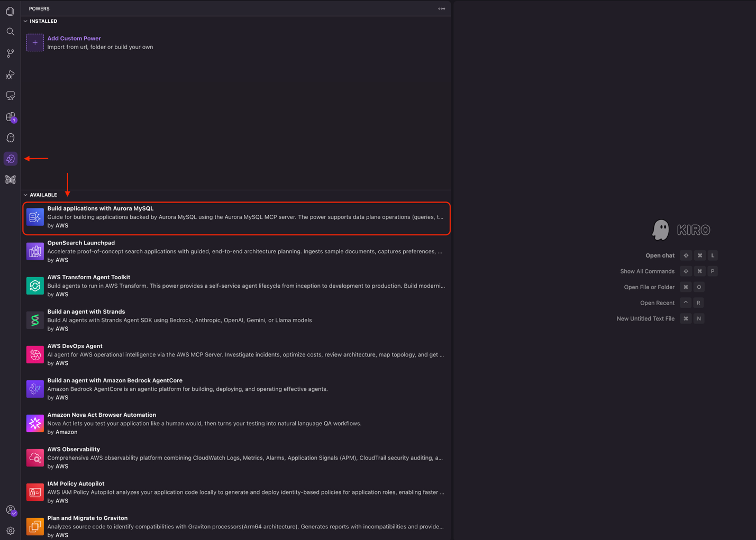Open AWS DevOps Agent title
The width and height of the screenshot is (756, 540).
pyautogui.click(x=75, y=346)
